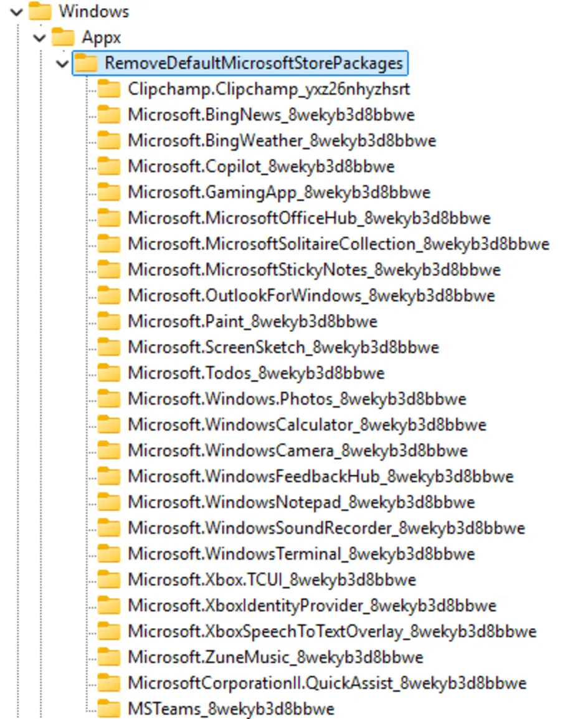Viewport: 588px width, 719px height.
Task: Click the QuickAssist folder icon
Action: 108,683
